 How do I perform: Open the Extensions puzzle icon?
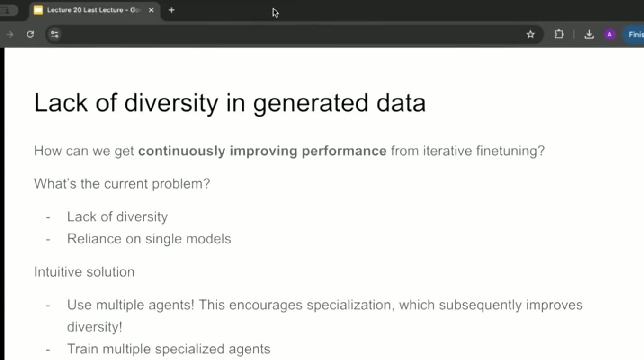[559, 34]
